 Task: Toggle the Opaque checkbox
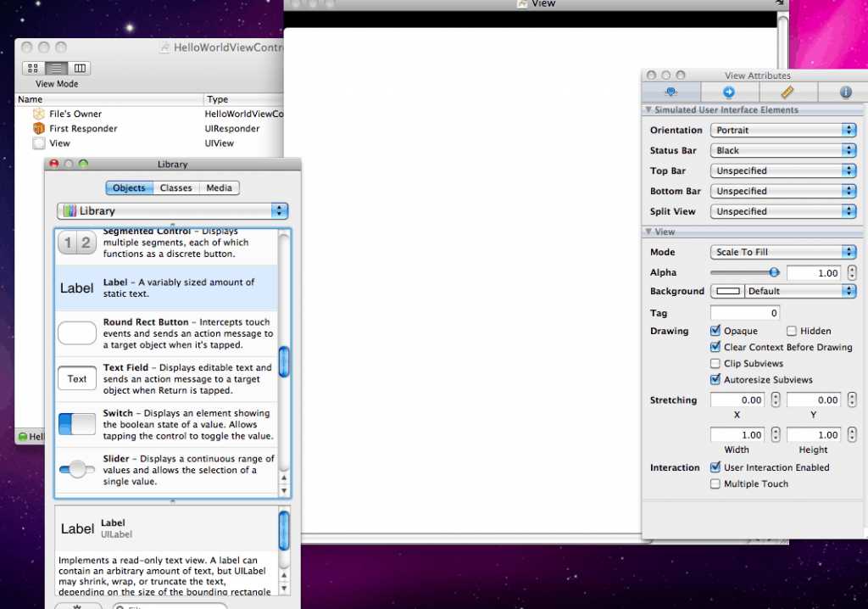pyautogui.click(x=715, y=331)
